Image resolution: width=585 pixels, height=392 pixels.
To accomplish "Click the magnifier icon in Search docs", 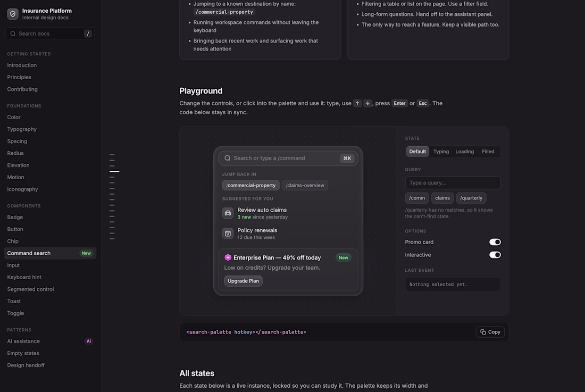I will pos(13,34).
